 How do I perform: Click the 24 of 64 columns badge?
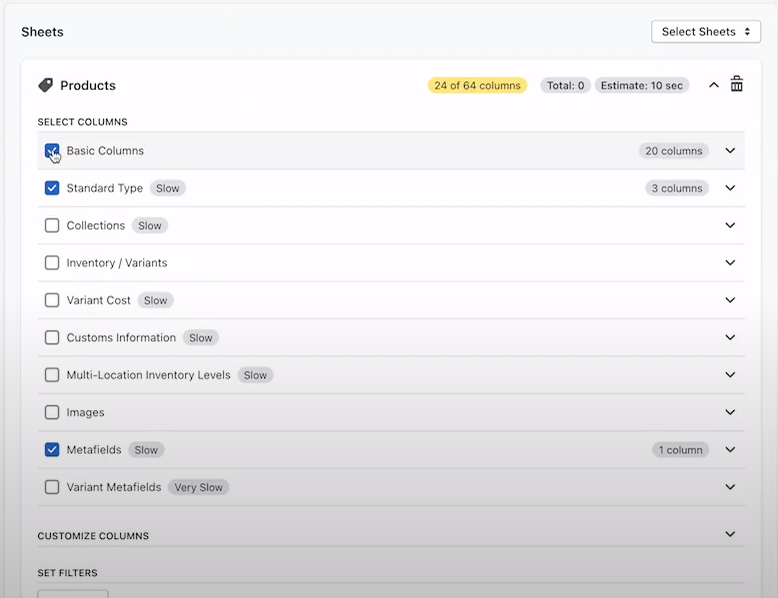477,85
